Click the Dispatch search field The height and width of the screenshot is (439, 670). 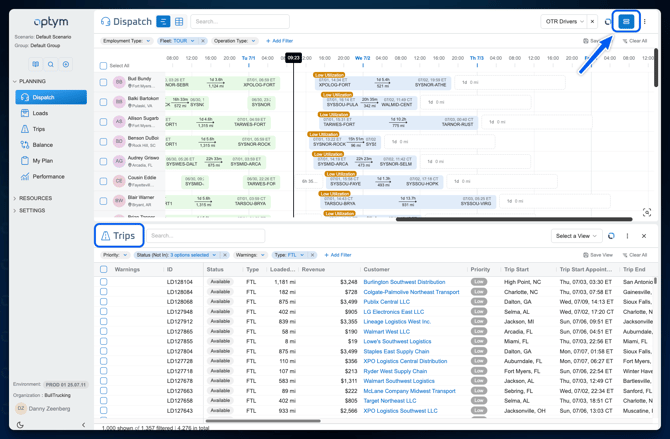[x=240, y=21]
